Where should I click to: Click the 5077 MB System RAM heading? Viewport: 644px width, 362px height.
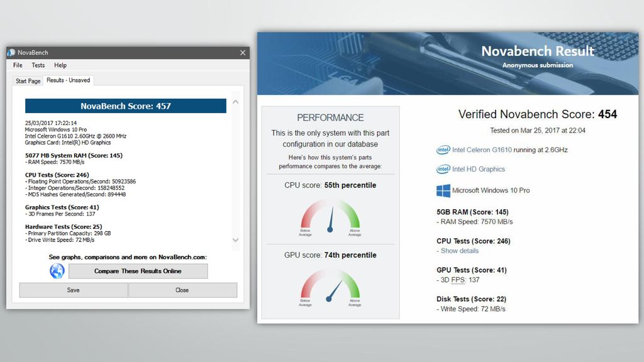74,156
